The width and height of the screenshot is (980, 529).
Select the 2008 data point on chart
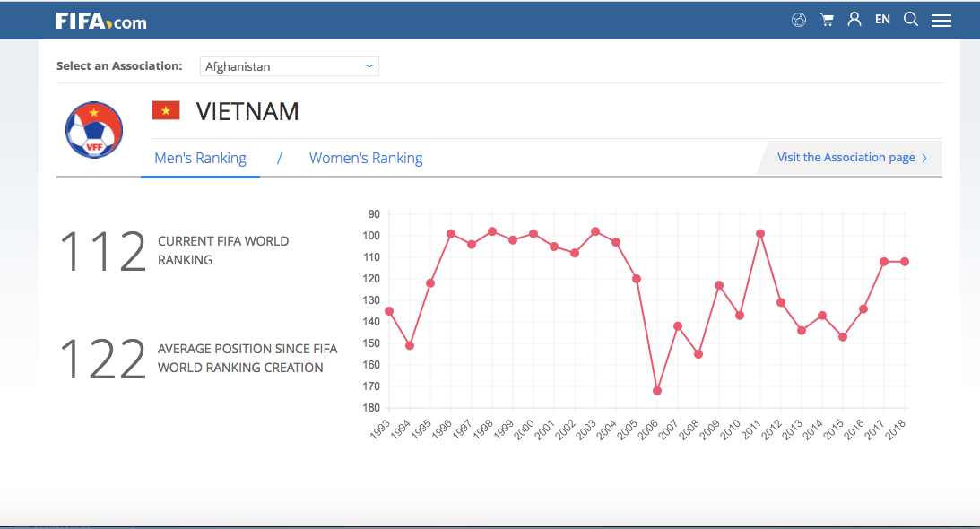[x=698, y=354]
